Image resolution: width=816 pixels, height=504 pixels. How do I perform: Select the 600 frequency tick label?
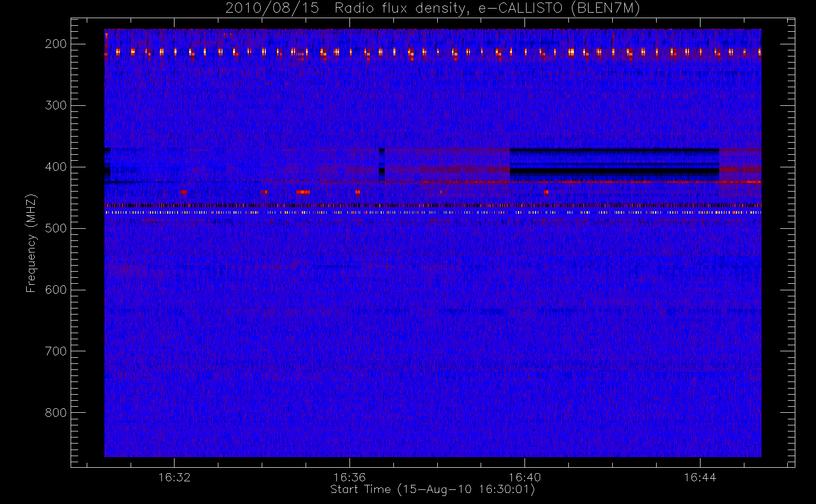[56, 290]
